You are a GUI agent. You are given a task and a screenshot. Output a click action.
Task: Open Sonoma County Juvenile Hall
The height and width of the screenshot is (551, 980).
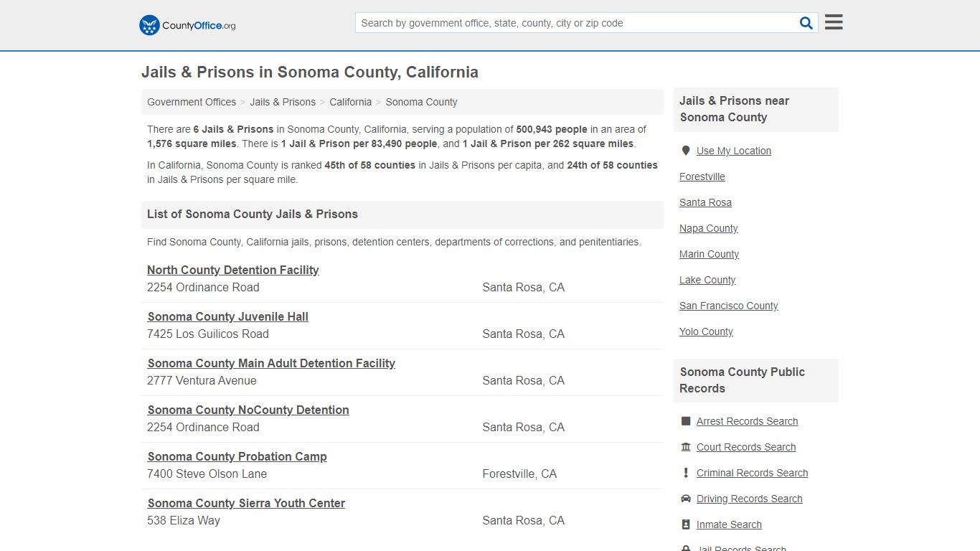228,316
